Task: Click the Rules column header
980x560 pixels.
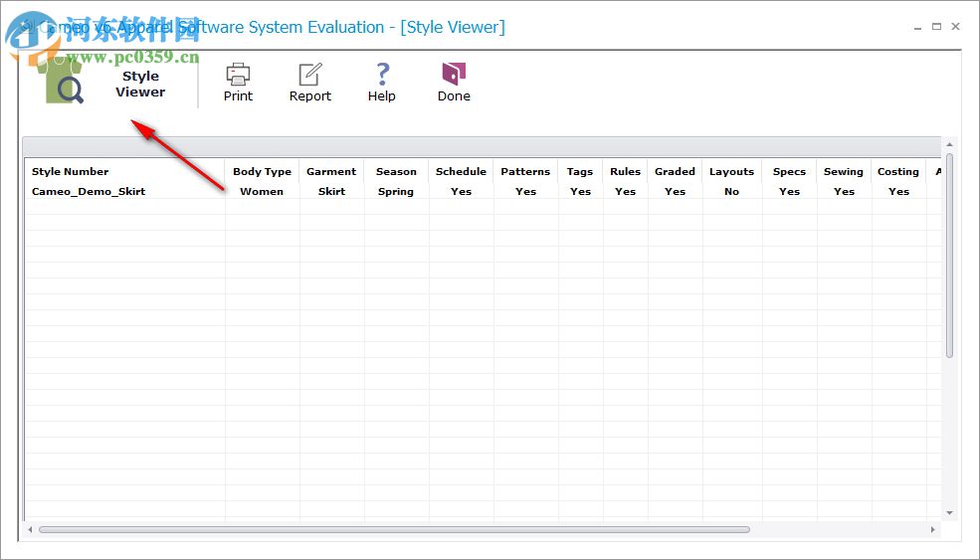Action: pyautogui.click(x=625, y=171)
